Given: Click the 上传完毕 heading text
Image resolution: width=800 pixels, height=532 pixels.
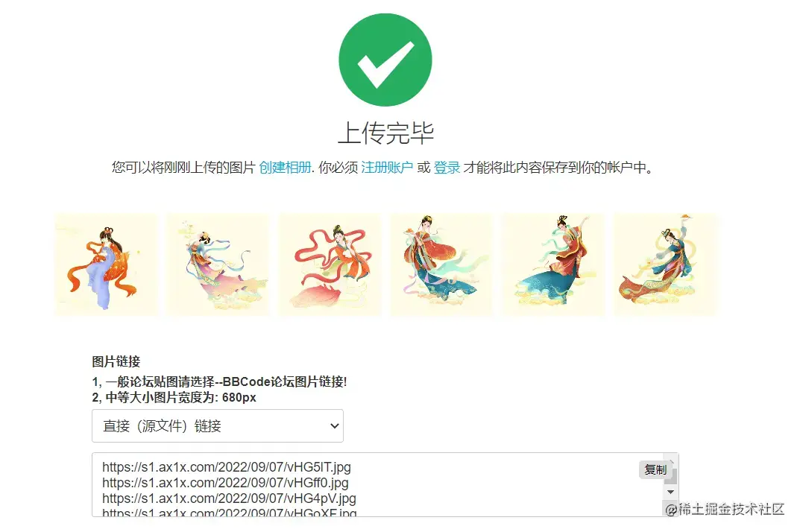Looking at the screenshot, I should click(385, 133).
